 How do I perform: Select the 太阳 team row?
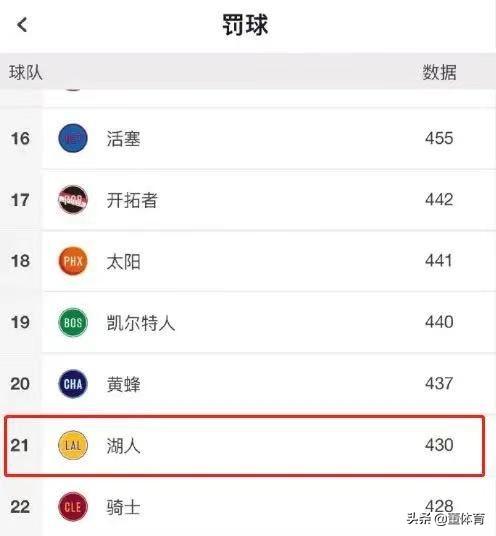248,261
